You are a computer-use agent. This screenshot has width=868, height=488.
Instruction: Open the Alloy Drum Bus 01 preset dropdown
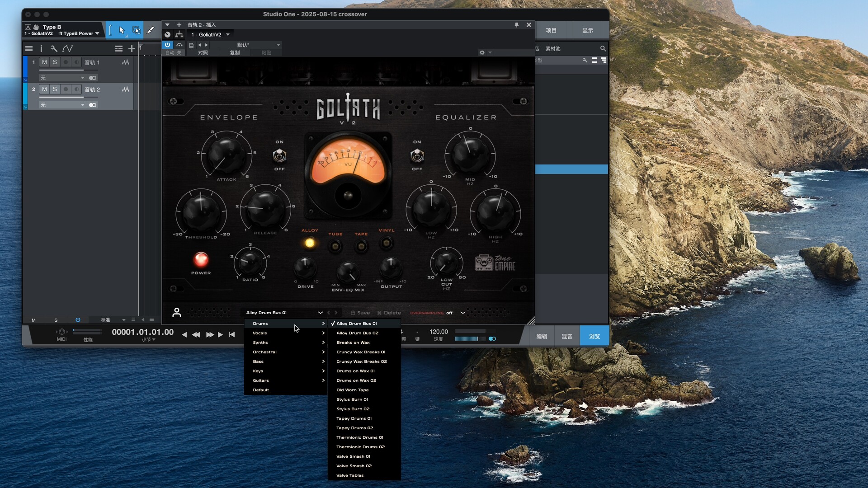pyautogui.click(x=284, y=313)
